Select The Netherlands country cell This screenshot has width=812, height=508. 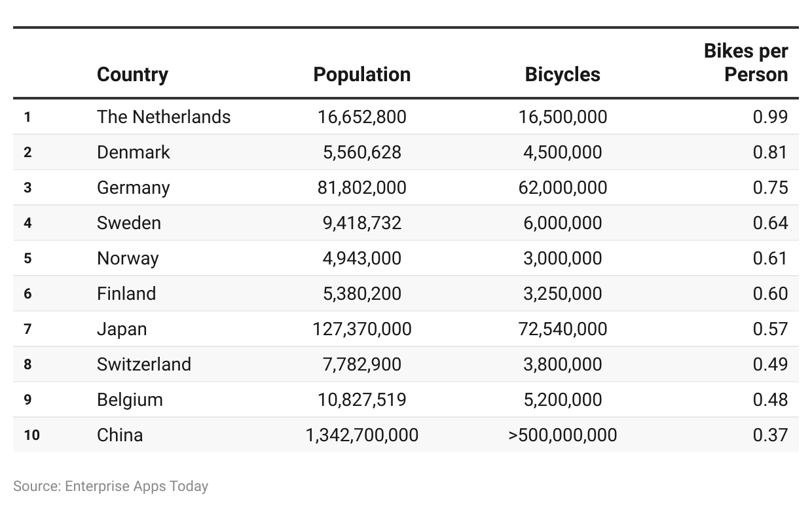[164, 117]
